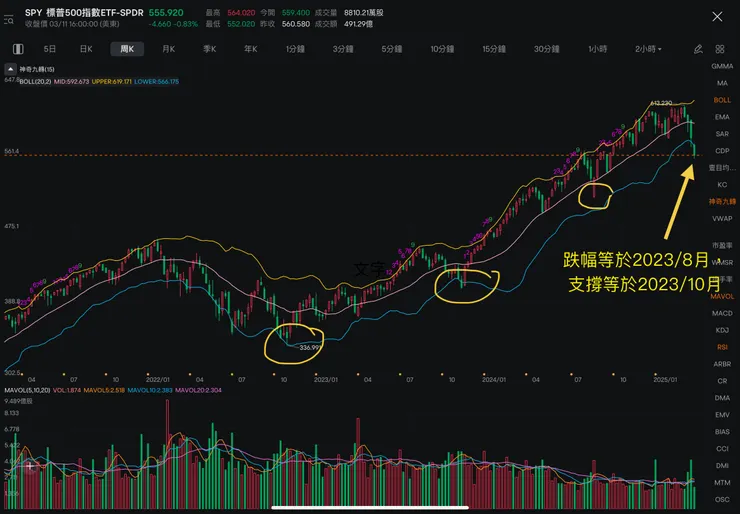Select the 5分鐘 interval

tap(391, 49)
